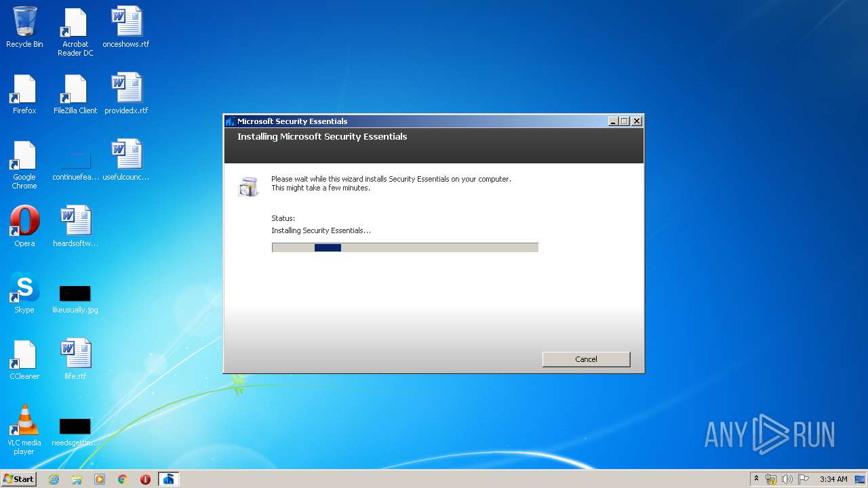Image resolution: width=868 pixels, height=488 pixels.
Task: Click the 3:34 AM taskbar clock
Action: pyautogui.click(x=833, y=479)
